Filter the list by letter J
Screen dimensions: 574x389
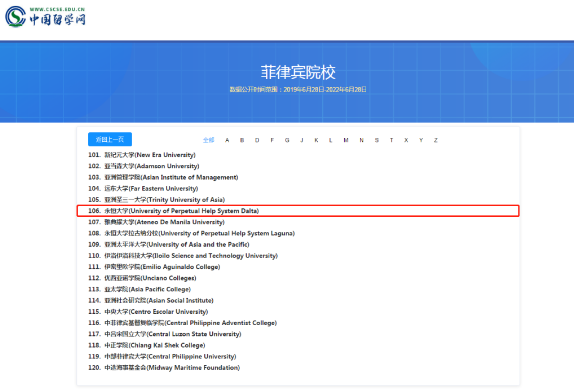click(x=302, y=140)
